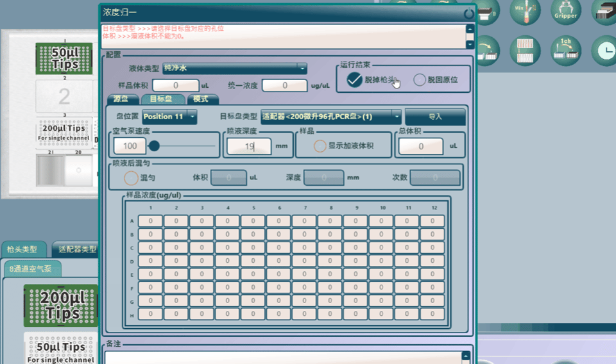Select the Gripper command icon

[565, 12]
